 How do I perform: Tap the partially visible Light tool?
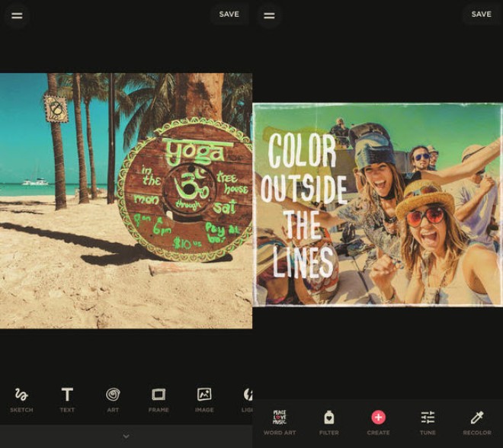tap(247, 398)
